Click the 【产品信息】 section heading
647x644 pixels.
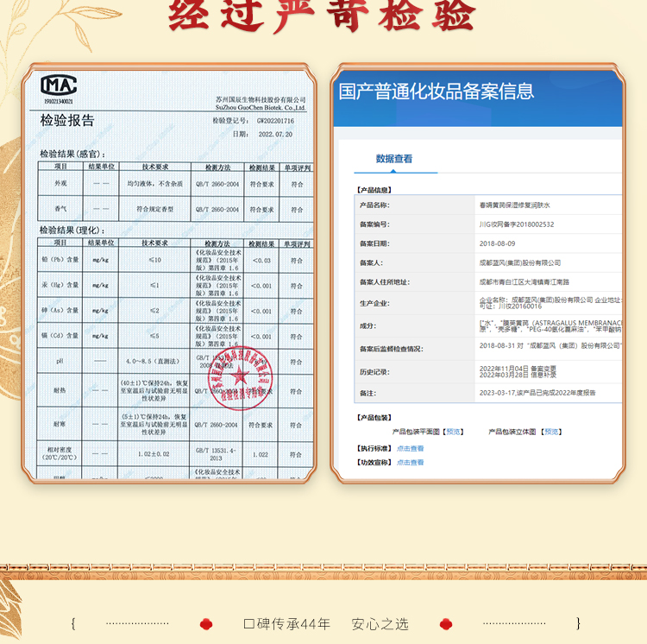click(x=374, y=190)
